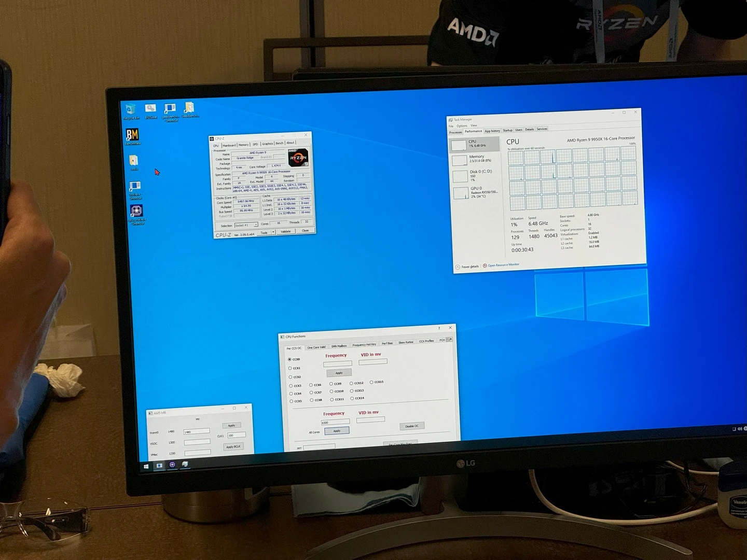747x560 pixels.
Task: Expand the CPU-Z Tools dropdown arrow
Action: tap(273, 232)
